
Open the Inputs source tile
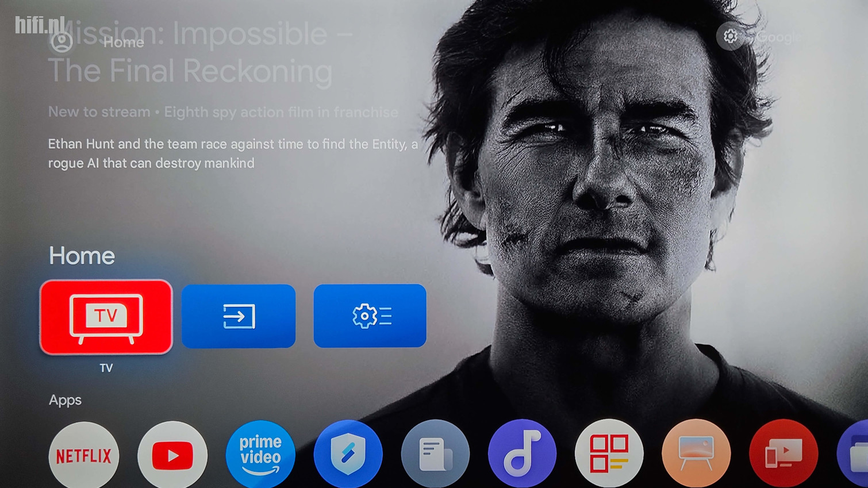[239, 316]
